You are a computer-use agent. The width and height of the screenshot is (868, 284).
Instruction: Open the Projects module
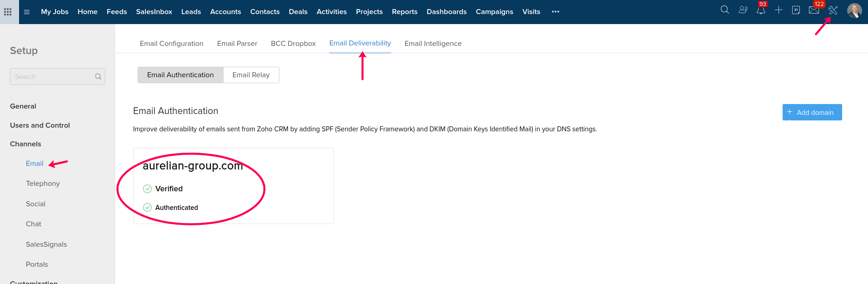click(369, 12)
